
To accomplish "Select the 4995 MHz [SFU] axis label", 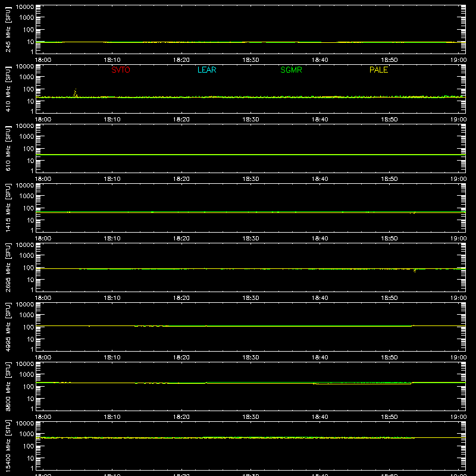I will click(8, 327).
